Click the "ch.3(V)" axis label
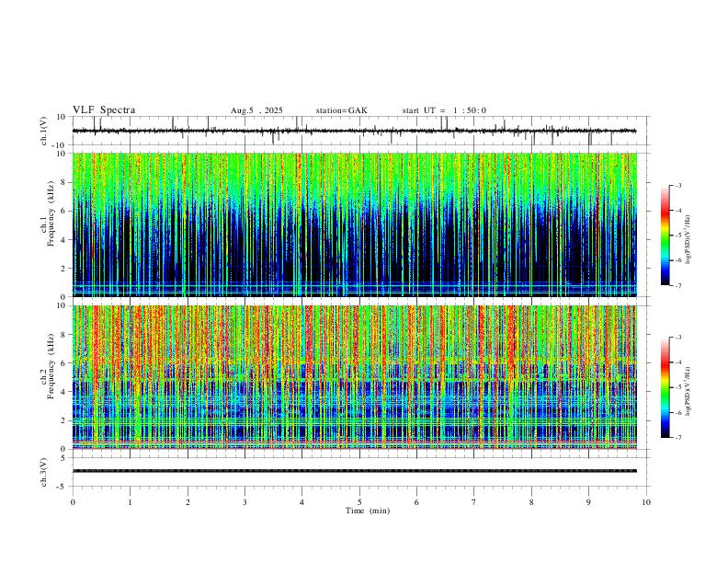Image resolution: width=728 pixels, height=563 pixels. coord(44,472)
